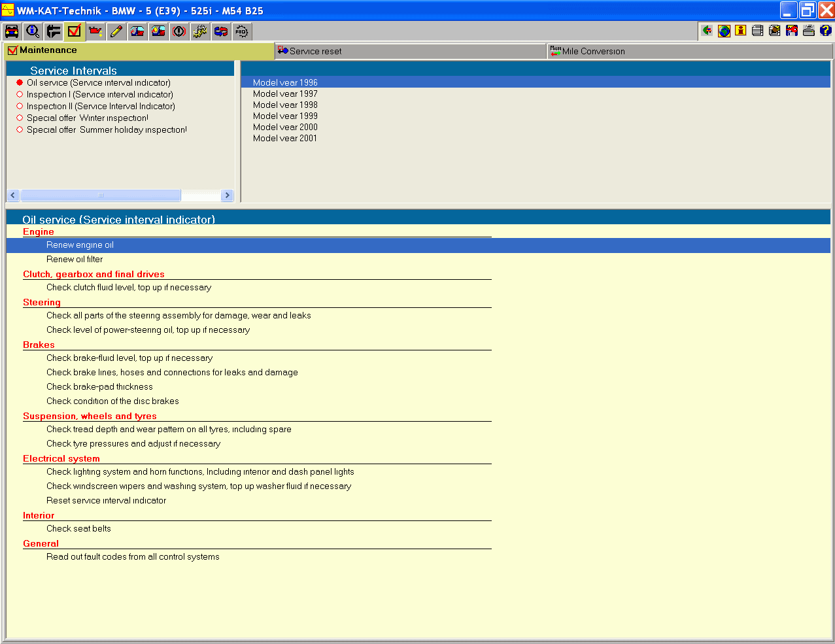This screenshot has height=644, width=835.
Task: Open the red oil can lubricants icon
Action: tap(95, 31)
